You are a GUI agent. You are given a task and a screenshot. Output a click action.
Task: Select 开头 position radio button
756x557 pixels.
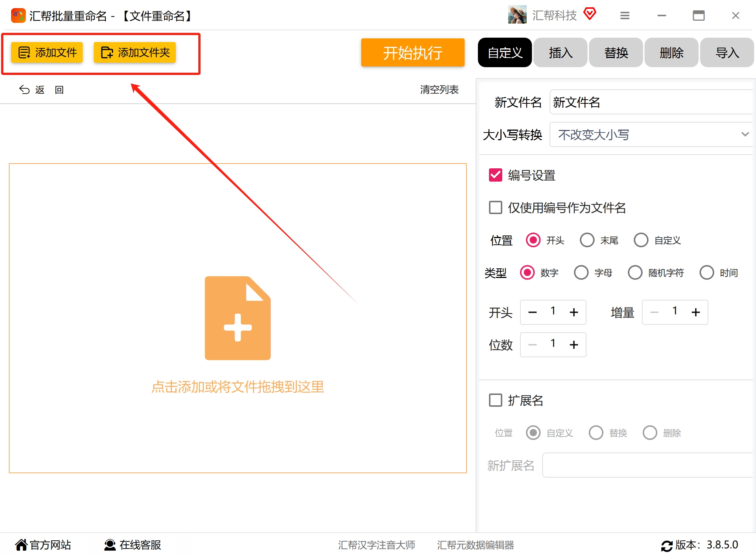tap(533, 240)
